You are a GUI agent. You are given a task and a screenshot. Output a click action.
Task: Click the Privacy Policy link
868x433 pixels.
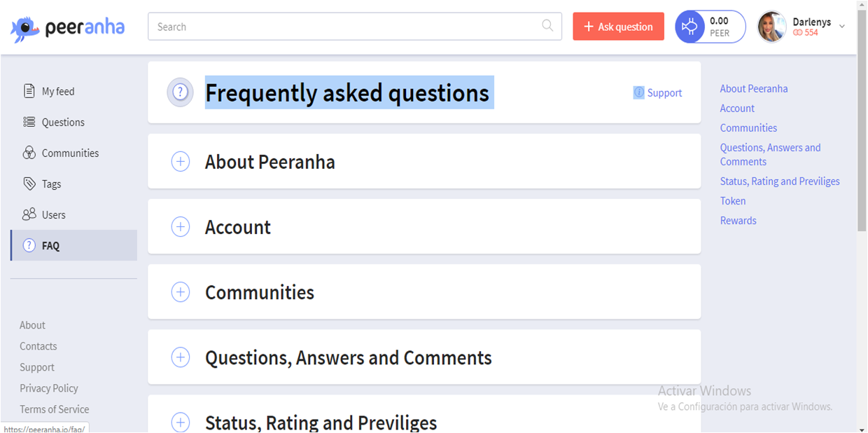(x=48, y=388)
